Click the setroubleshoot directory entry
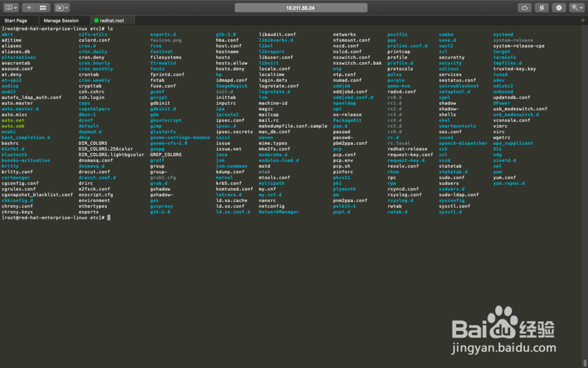Image resolution: width=588 pixels, height=368 pixels. pyautogui.click(x=459, y=86)
